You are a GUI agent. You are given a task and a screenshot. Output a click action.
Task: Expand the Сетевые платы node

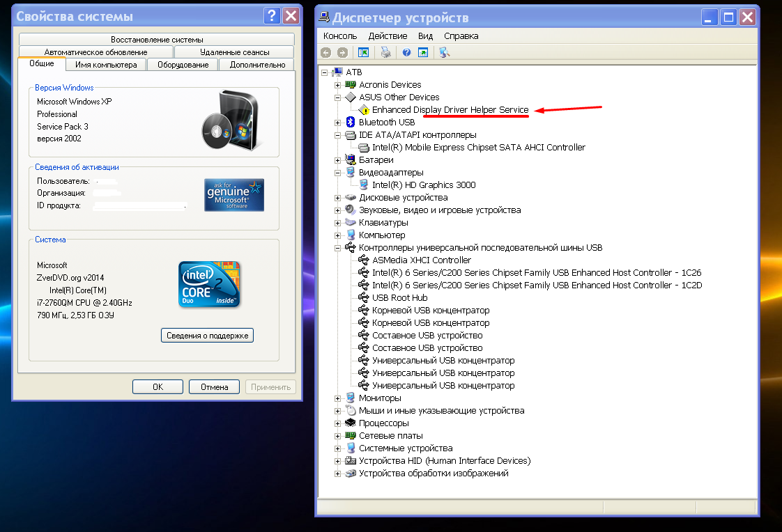coord(337,436)
